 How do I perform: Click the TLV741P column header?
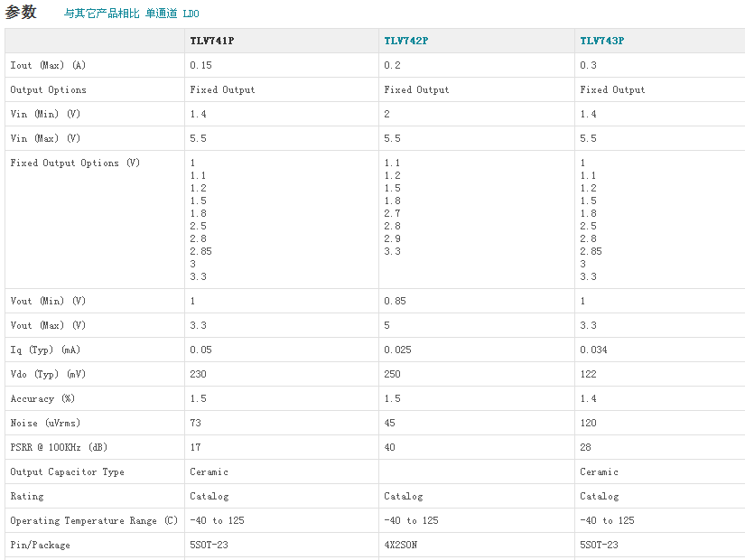[x=212, y=41]
